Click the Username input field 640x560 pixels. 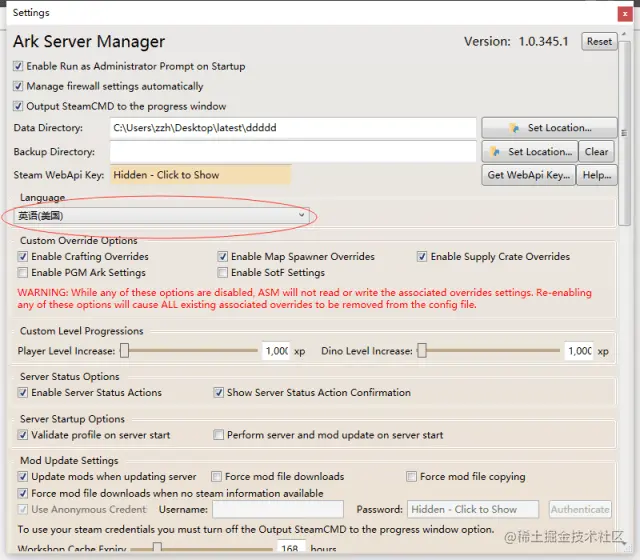(278, 509)
